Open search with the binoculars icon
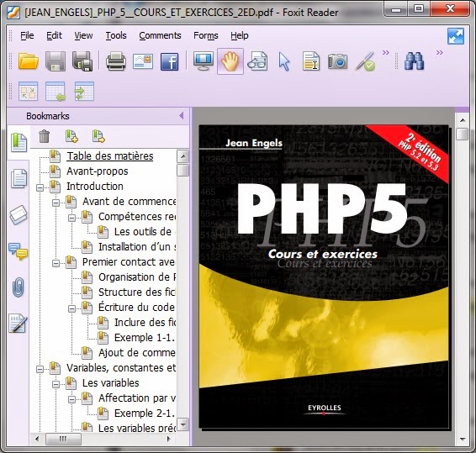This screenshot has width=476, height=453. coord(414,61)
